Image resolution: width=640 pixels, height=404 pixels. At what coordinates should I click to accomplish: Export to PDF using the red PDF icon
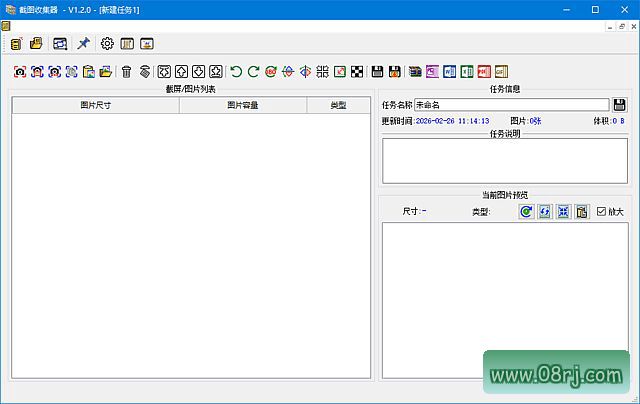coord(483,71)
